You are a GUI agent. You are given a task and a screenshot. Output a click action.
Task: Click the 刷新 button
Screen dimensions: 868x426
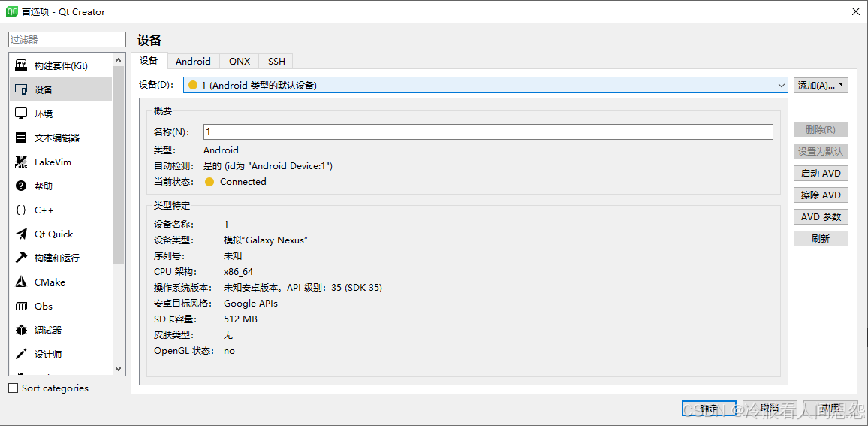821,239
